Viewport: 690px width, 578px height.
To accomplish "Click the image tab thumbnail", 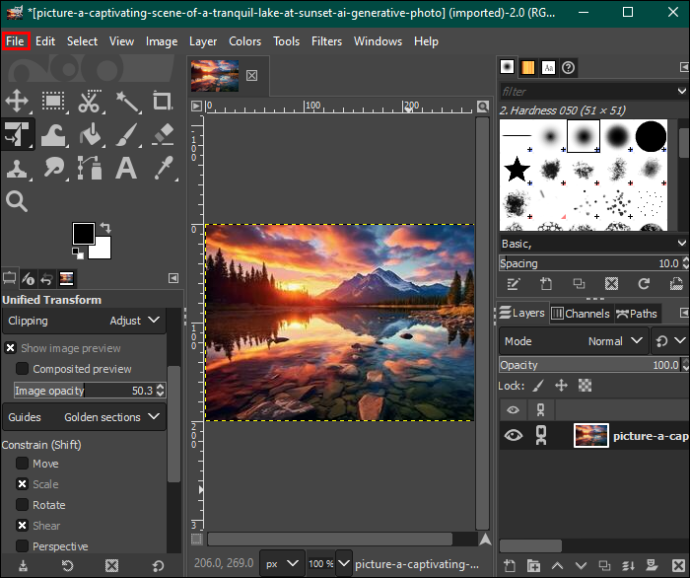I will pyautogui.click(x=215, y=76).
